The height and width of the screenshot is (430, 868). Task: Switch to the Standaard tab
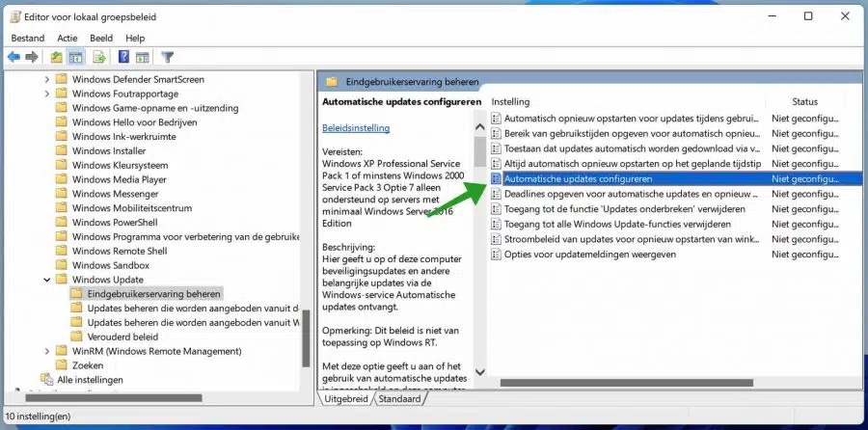(399, 398)
